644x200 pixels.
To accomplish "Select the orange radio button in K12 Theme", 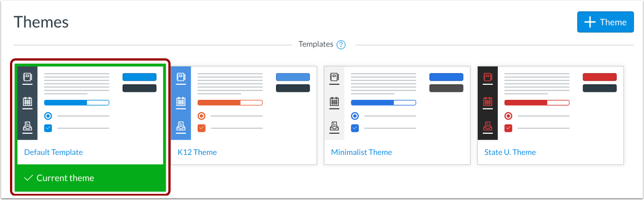I will coord(202,116).
